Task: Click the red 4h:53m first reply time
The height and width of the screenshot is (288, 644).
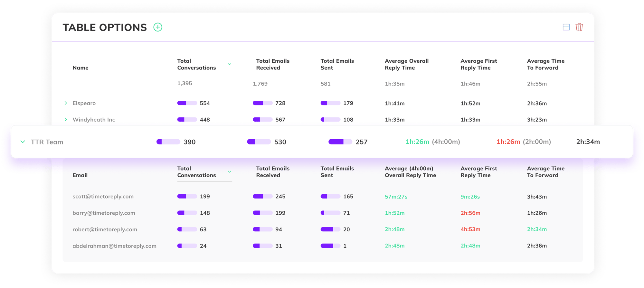Action: click(x=470, y=229)
